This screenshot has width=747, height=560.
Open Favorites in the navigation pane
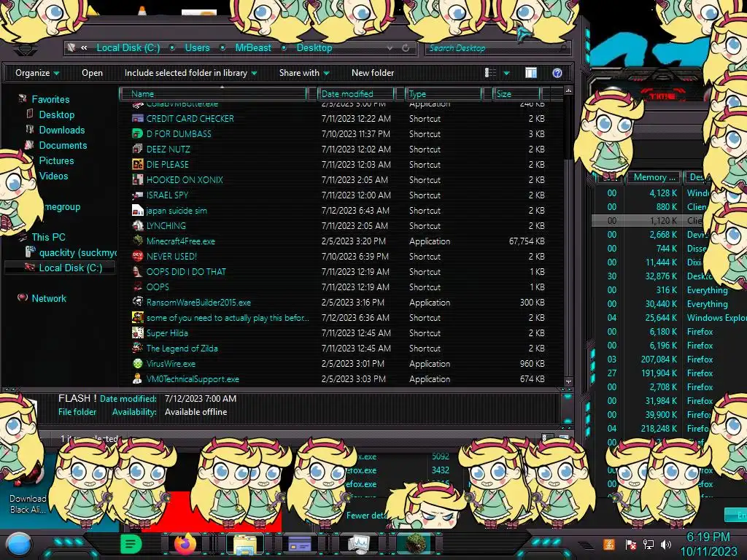tap(50, 99)
